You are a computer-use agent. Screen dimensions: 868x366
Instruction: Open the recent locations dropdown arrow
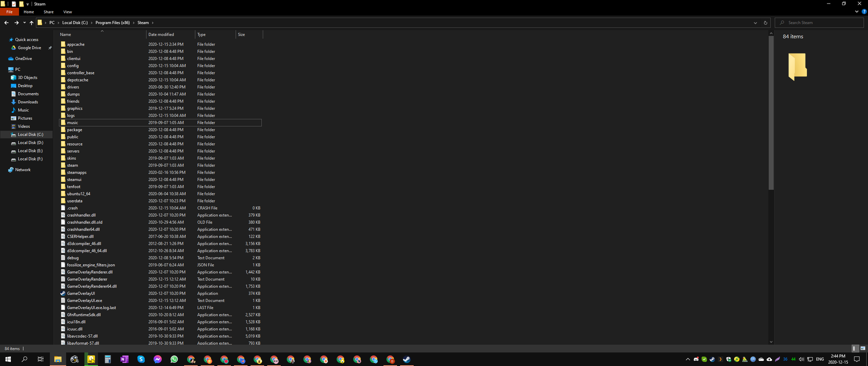click(24, 23)
